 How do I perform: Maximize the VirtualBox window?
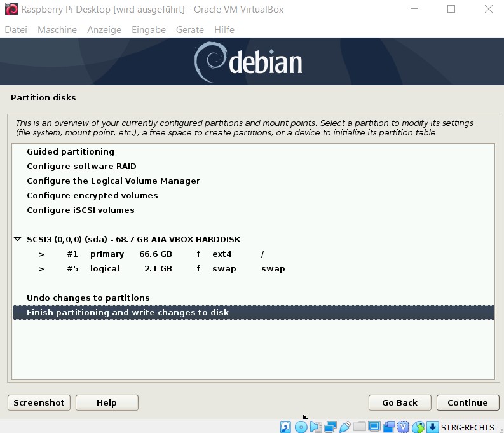[451, 9]
